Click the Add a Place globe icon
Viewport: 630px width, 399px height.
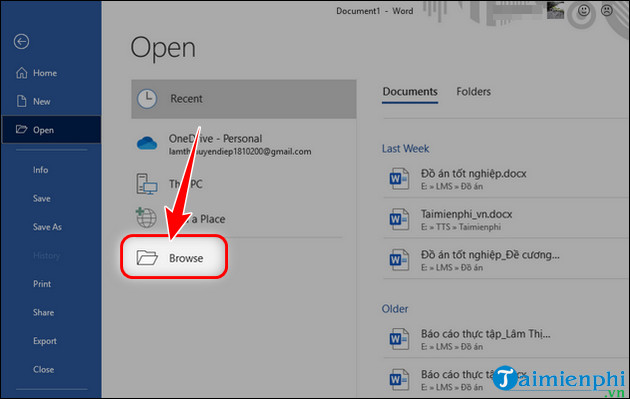[146, 218]
